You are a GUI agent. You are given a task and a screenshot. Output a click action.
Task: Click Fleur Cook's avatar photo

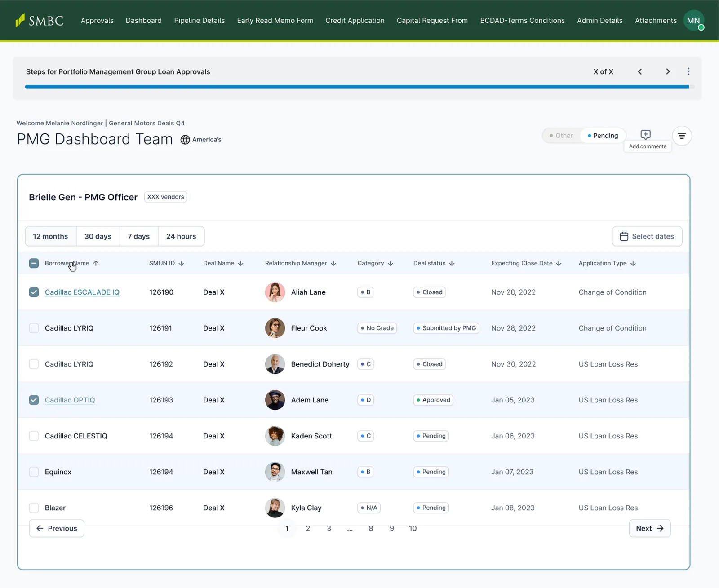[x=275, y=328]
